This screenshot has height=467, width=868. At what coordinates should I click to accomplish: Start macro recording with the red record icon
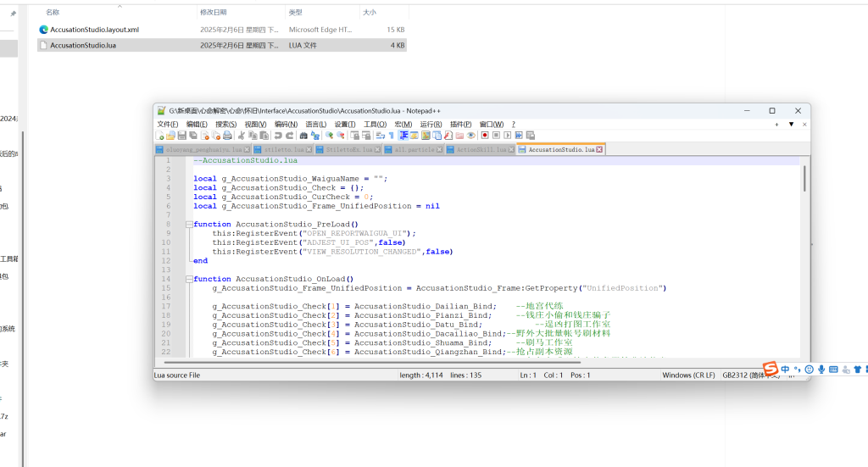pos(485,135)
